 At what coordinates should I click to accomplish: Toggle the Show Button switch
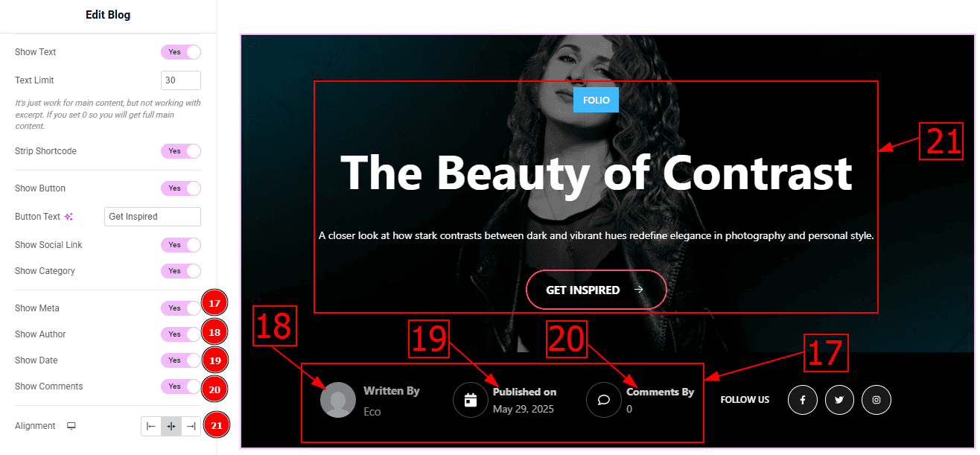181,188
